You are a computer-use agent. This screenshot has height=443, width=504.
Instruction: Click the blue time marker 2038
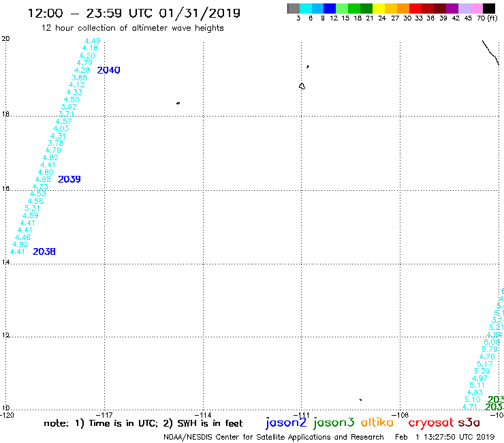coord(44,251)
